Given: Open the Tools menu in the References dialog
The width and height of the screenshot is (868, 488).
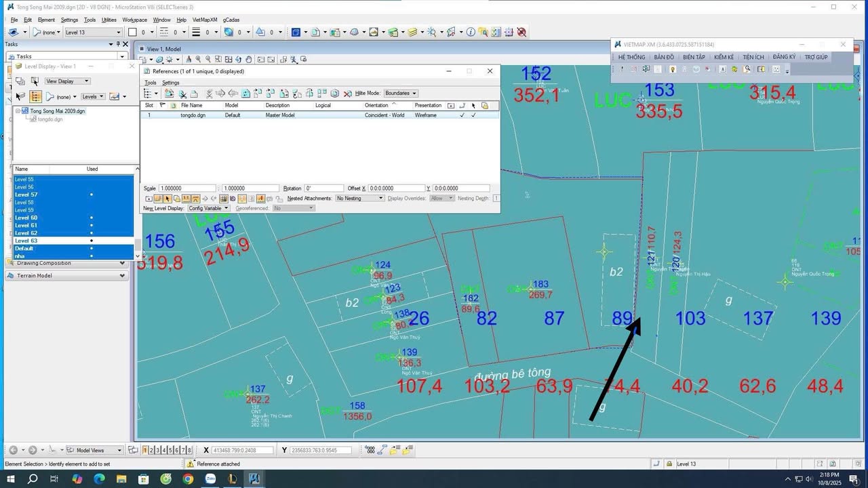Looking at the screenshot, I should click(x=151, y=82).
